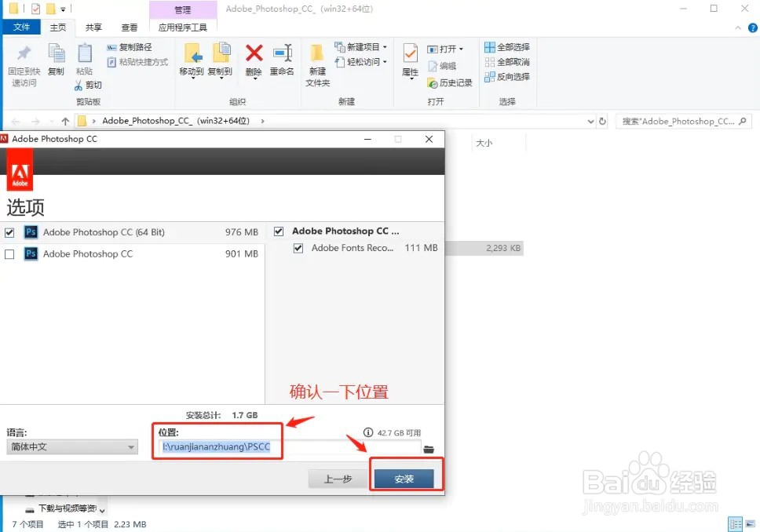Expand Easy access (轻松访问) dropdown
The height and width of the screenshot is (532, 760).
coord(385,62)
